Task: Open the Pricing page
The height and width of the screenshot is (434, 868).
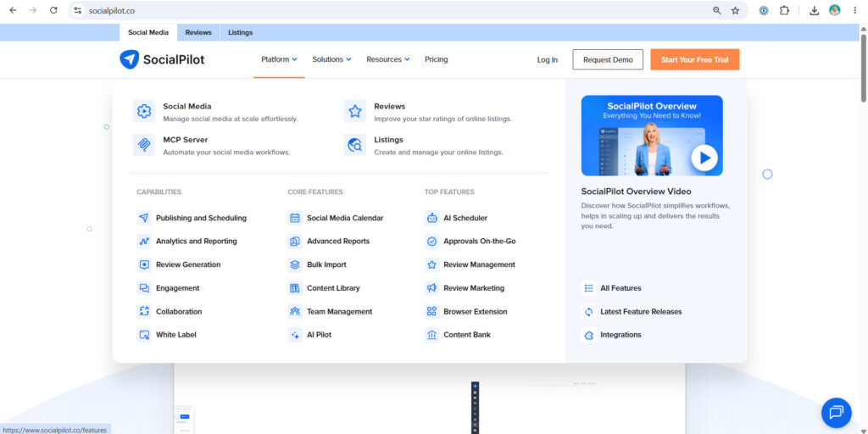Action: click(x=437, y=59)
